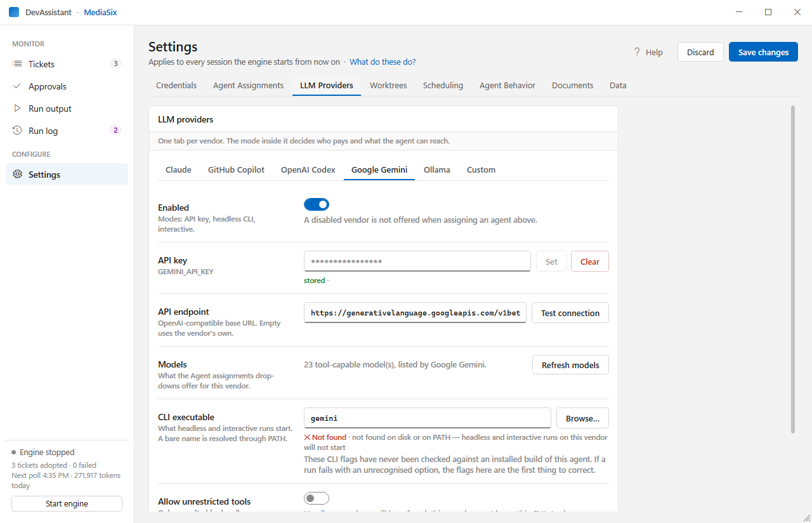Start the engine from sidebar

[x=67, y=503]
